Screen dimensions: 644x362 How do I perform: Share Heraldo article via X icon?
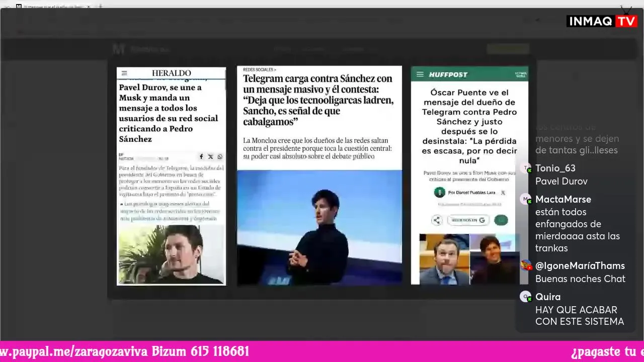(210, 157)
